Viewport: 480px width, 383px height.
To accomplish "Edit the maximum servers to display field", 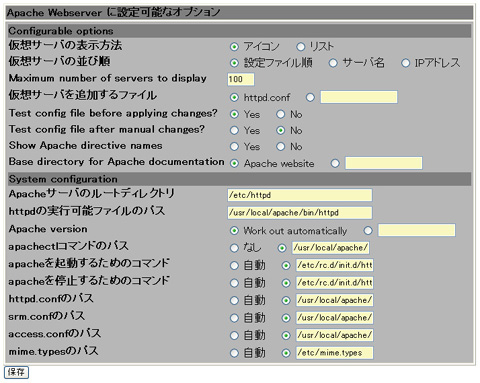I will tap(241, 79).
